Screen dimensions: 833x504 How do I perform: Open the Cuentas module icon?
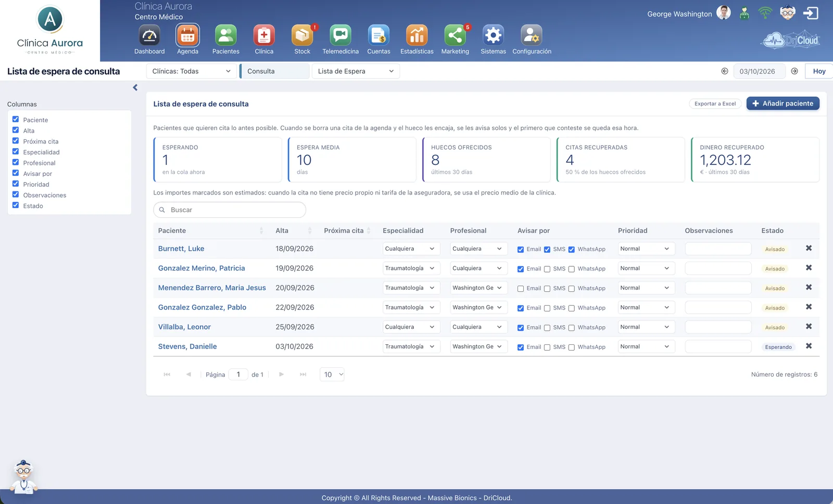click(x=378, y=35)
